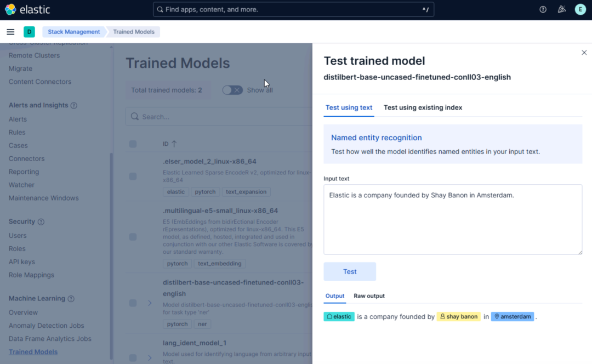Open Content Connectors in sidebar
The image size is (592, 364).
pyautogui.click(x=40, y=82)
